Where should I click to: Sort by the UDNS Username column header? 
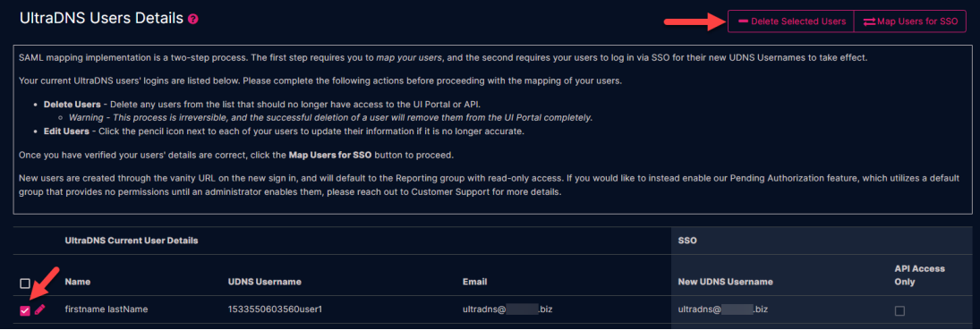[x=265, y=282]
